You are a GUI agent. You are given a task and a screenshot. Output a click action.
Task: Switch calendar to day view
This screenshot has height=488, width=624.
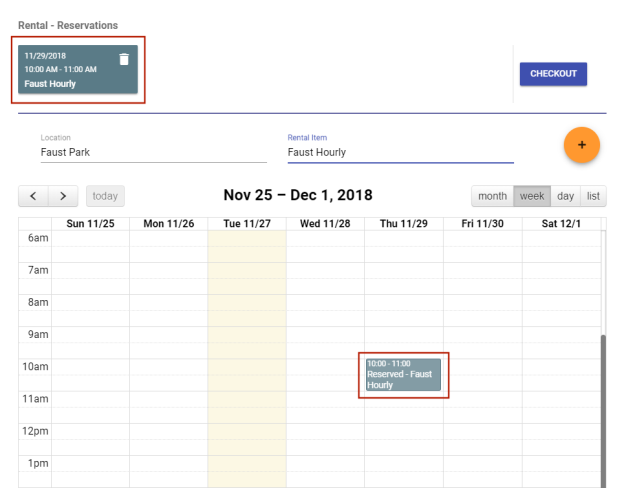tap(565, 196)
